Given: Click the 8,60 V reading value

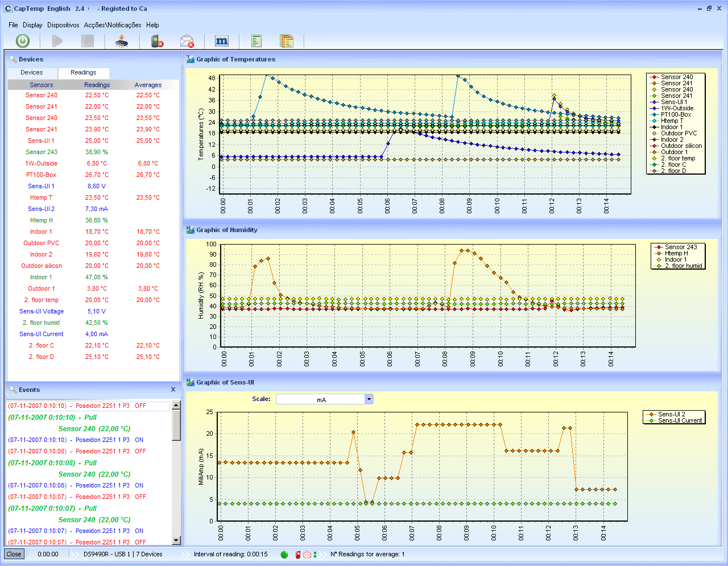Looking at the screenshot, I should 97,186.
